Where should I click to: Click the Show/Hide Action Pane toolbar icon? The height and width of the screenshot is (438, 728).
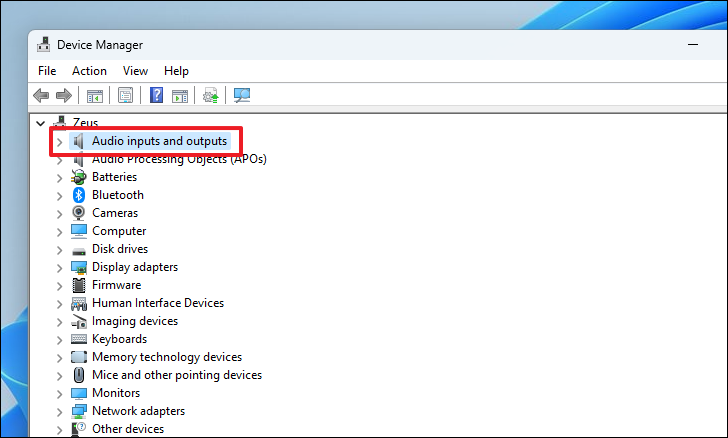[x=180, y=96]
